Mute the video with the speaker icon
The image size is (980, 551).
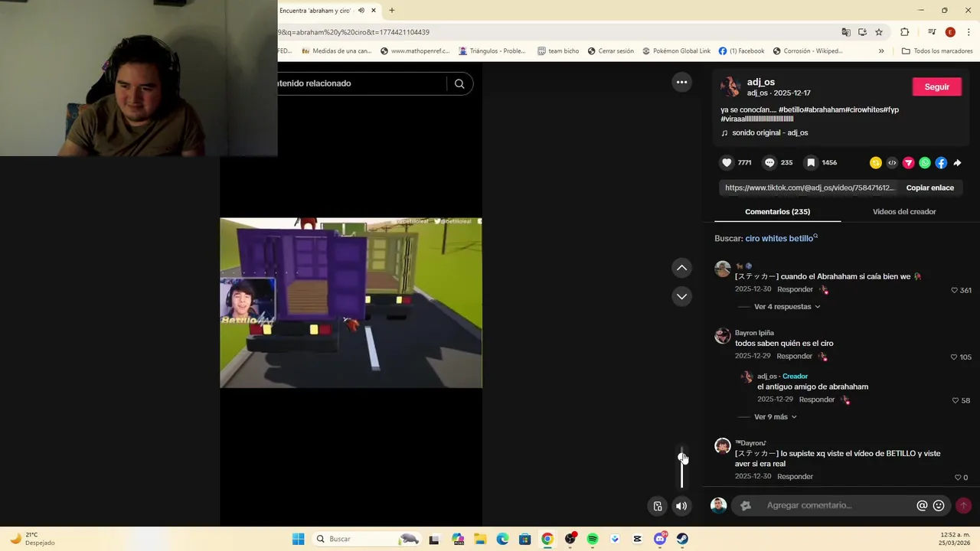click(681, 506)
